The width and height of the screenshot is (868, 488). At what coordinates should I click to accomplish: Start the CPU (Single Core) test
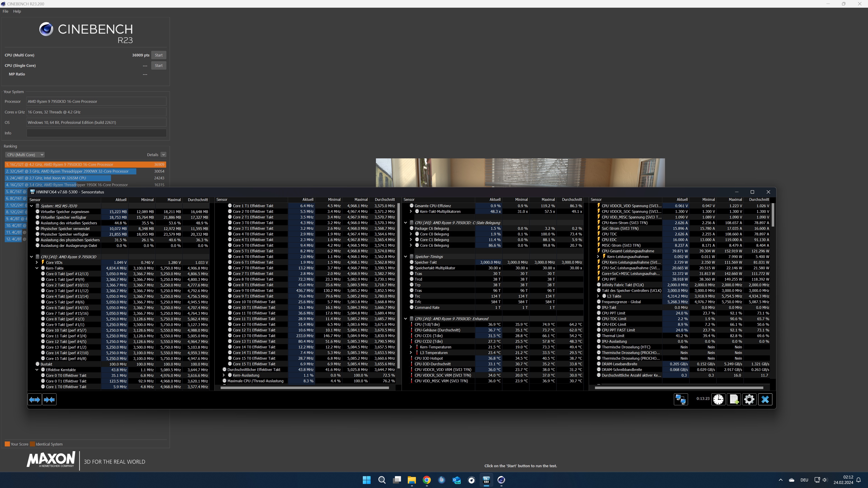[x=158, y=65]
